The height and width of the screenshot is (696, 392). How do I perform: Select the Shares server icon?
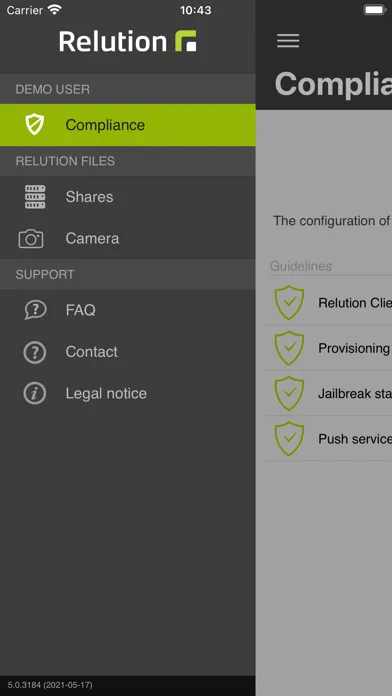tap(35, 197)
